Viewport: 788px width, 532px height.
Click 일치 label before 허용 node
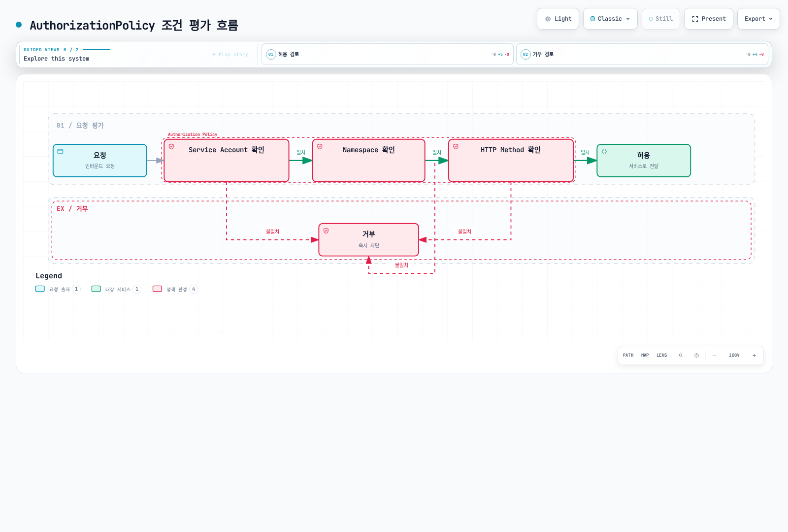point(585,152)
